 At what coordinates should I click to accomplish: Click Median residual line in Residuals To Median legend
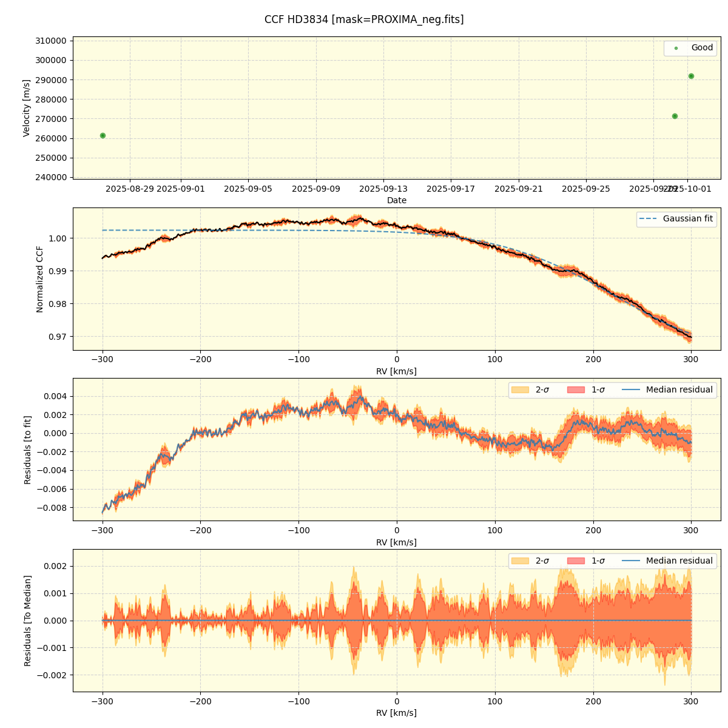[x=631, y=561]
